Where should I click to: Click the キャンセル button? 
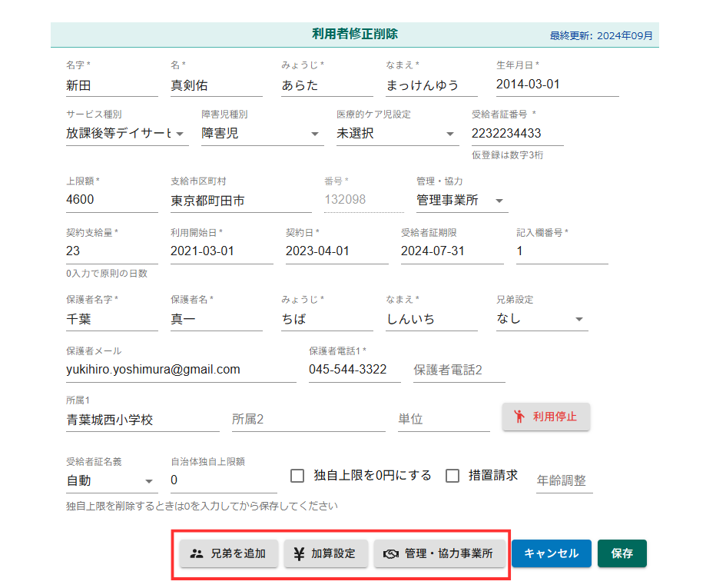point(551,553)
